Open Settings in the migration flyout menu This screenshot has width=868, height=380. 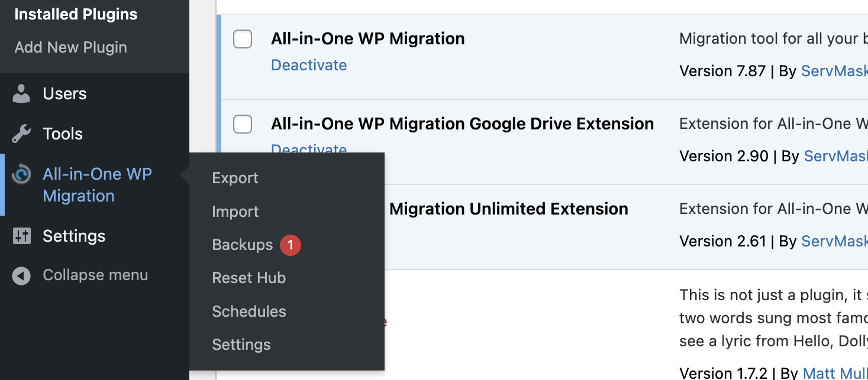pos(241,345)
